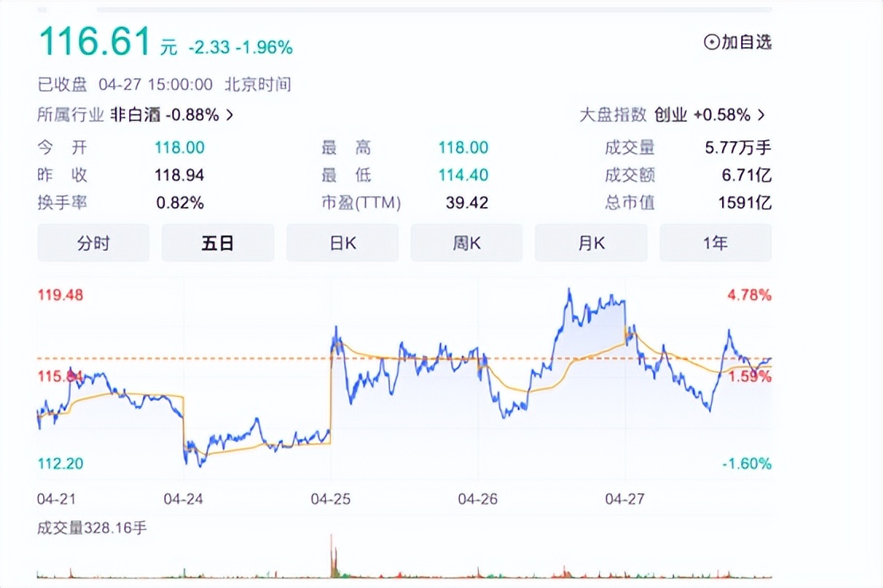Select the 五日 chart tab
The height and width of the screenshot is (588, 883).
pyautogui.click(x=218, y=243)
